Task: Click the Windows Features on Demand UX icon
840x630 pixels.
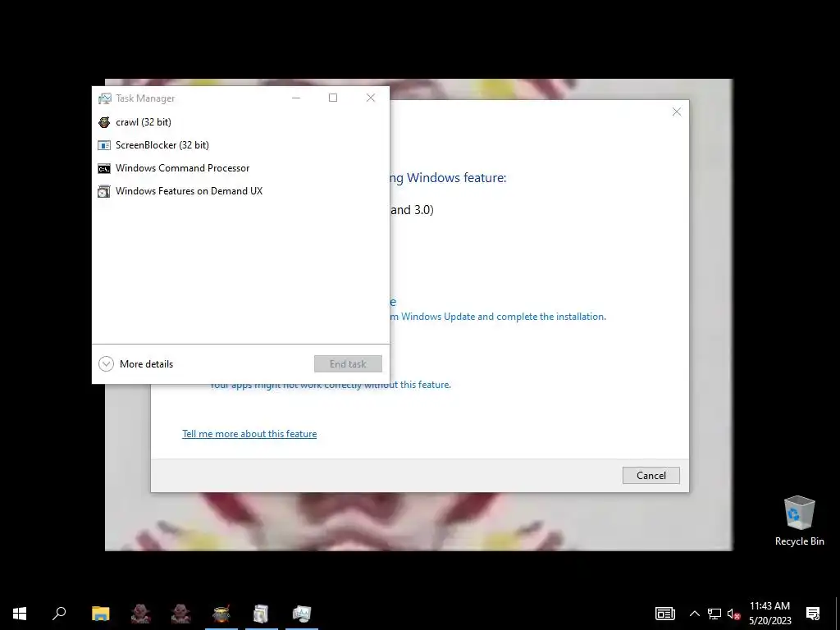Action: 104,191
